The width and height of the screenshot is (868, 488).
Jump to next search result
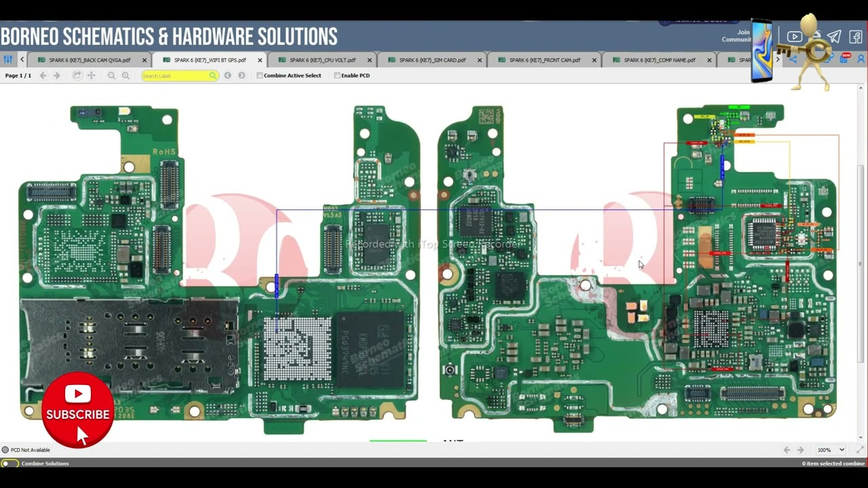click(x=241, y=75)
